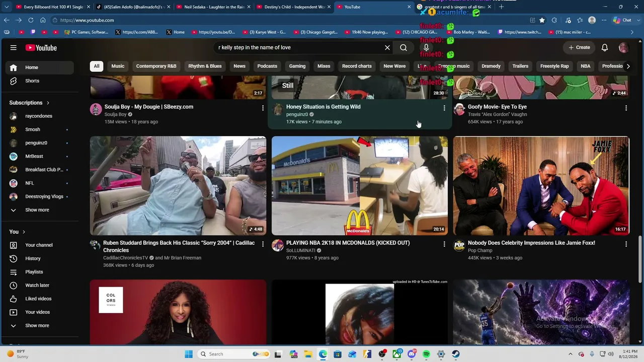This screenshot has width=644, height=362.
Task: Open the YouTube hamburger guide menu
Action: (14, 48)
